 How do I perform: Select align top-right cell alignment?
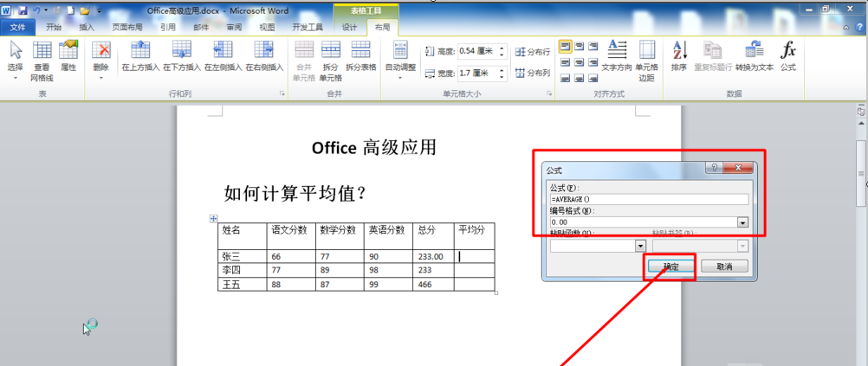[593, 47]
